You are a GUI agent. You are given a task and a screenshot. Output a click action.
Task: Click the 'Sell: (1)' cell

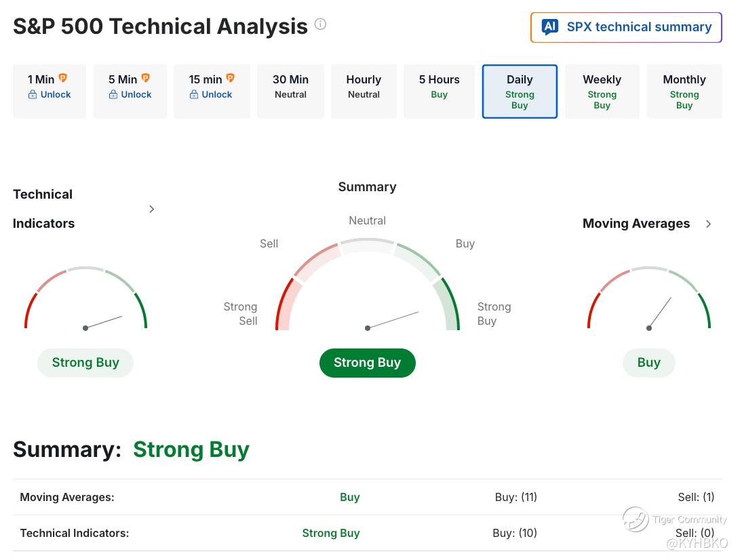pos(696,497)
